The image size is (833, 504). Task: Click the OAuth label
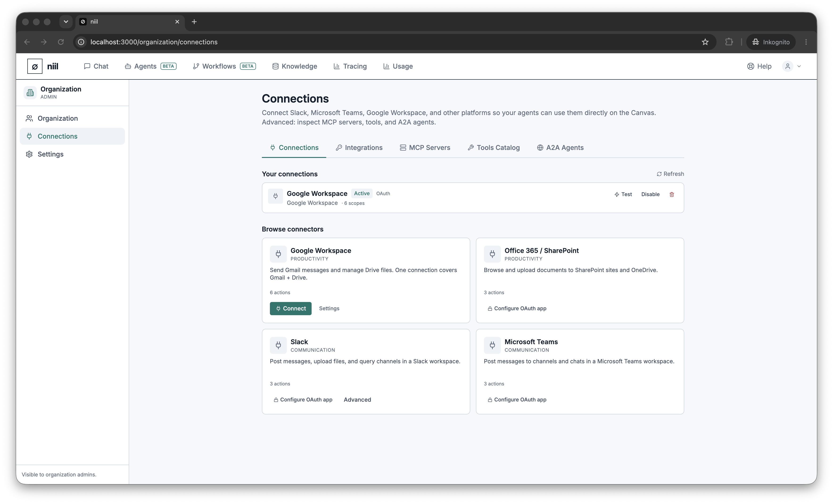[383, 193]
